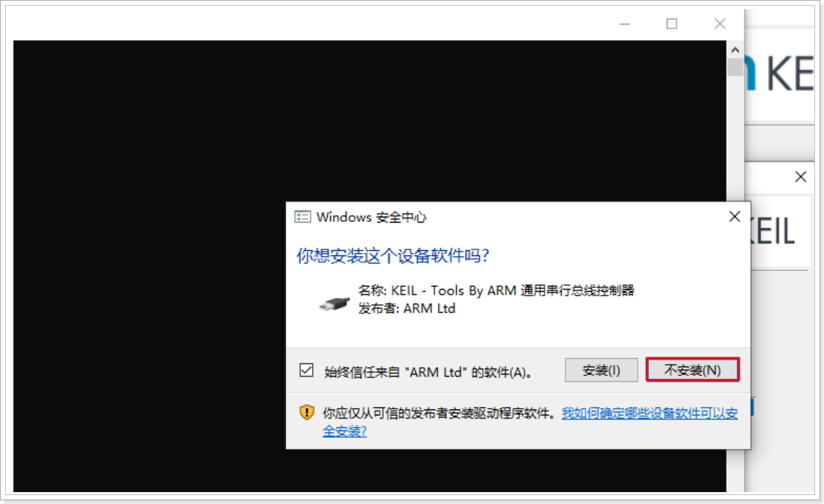This screenshot has height=504, width=824.
Task: Click the 不安装(N) don't install button
Action: point(693,370)
